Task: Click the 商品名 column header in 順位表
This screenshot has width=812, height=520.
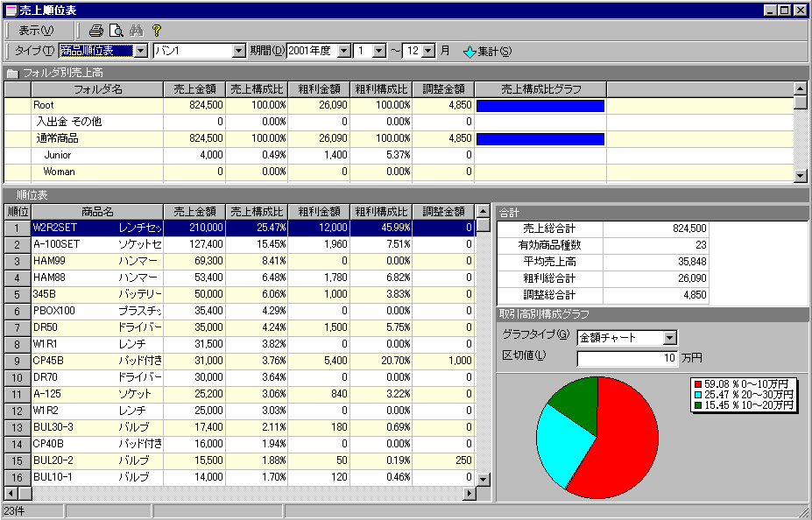Action: click(97, 212)
